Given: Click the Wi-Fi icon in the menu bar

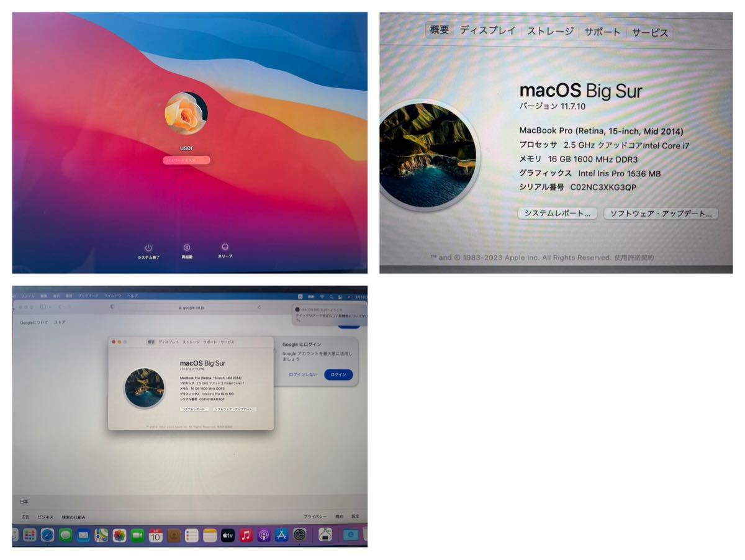Looking at the screenshot, I should pos(322,296).
